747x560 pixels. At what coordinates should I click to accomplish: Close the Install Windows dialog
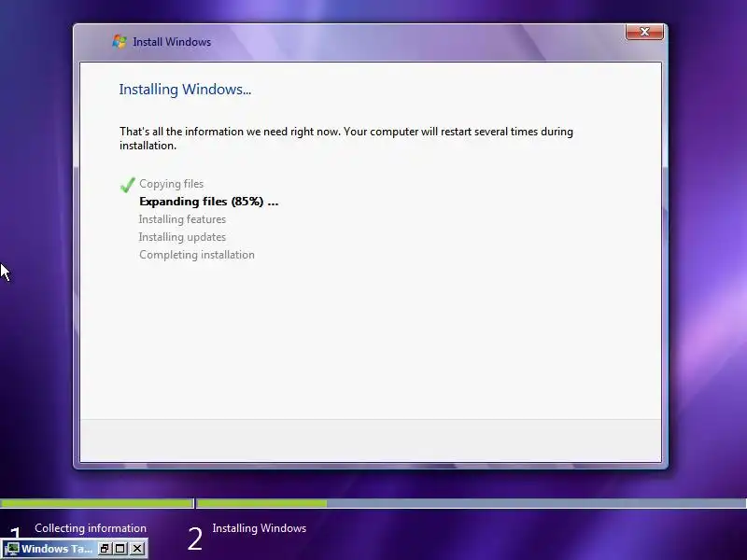644,32
